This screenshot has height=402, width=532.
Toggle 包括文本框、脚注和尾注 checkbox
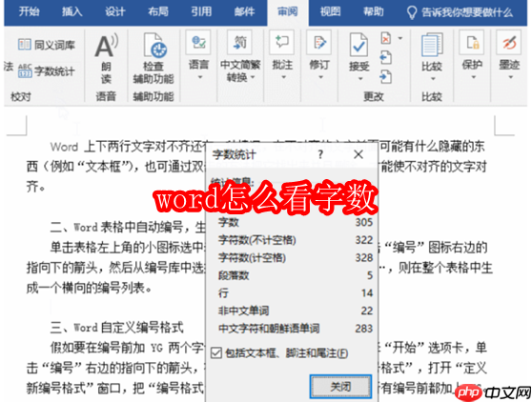[x=216, y=352]
